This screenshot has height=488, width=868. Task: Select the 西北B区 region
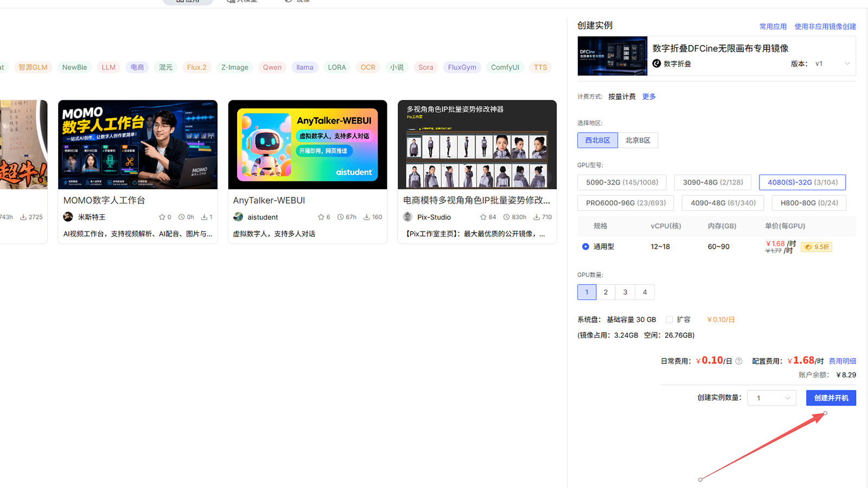coord(597,140)
